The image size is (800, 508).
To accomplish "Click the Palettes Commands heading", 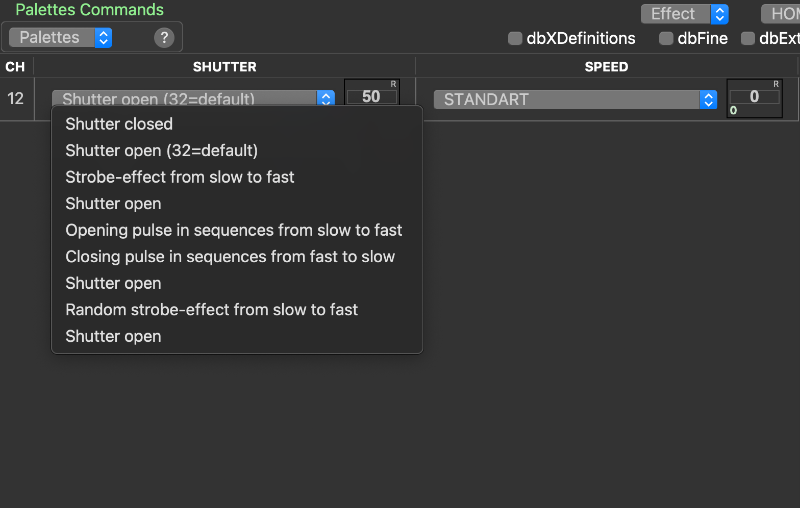I will [89, 10].
